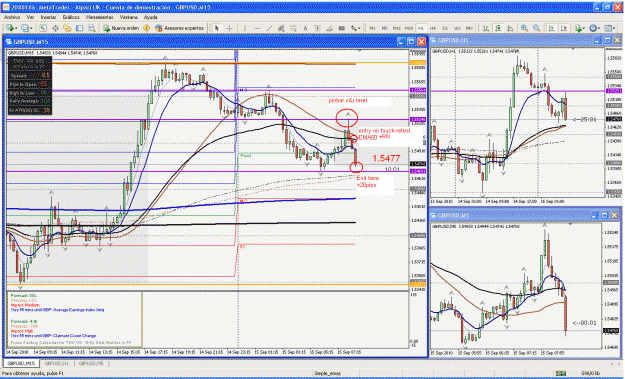
Task: Open the Archivo menu
Action: point(12,18)
